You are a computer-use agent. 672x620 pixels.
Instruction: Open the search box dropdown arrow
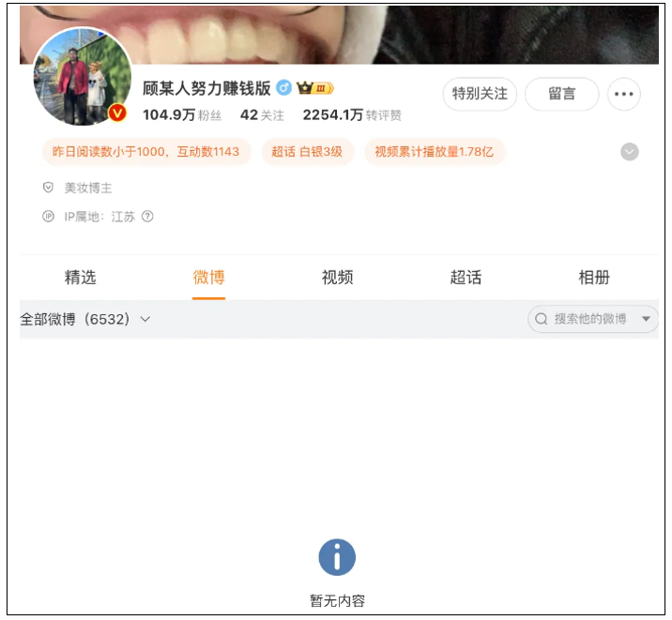click(646, 319)
